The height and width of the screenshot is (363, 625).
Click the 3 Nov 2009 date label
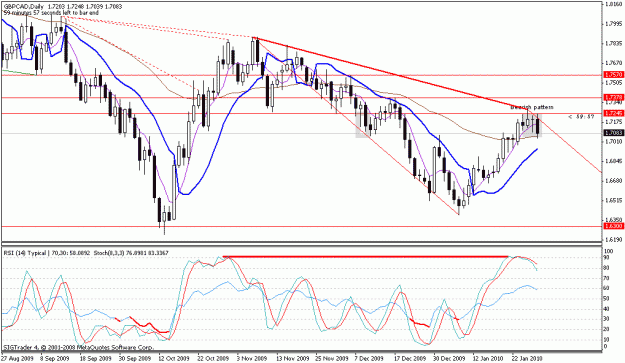(252, 358)
